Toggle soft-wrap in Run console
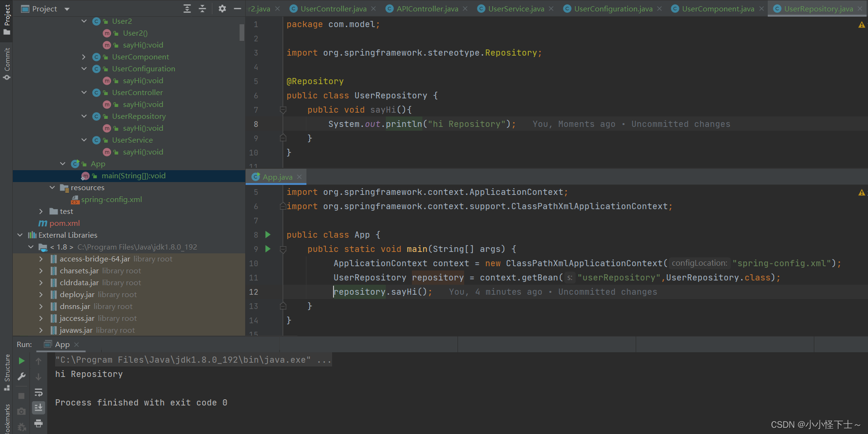The height and width of the screenshot is (434, 868). coord(38,393)
